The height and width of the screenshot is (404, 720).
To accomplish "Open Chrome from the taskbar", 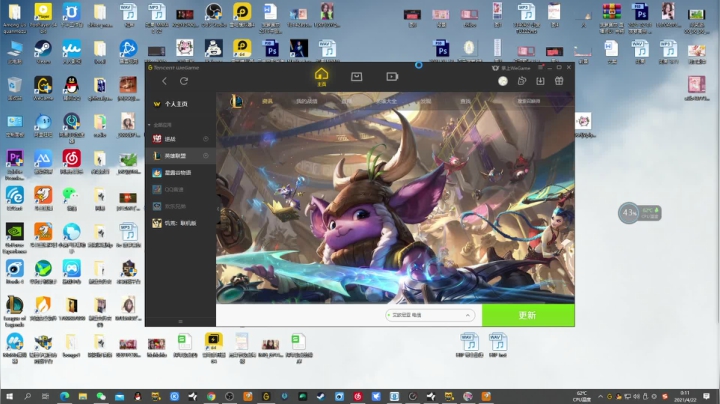I will (211, 396).
